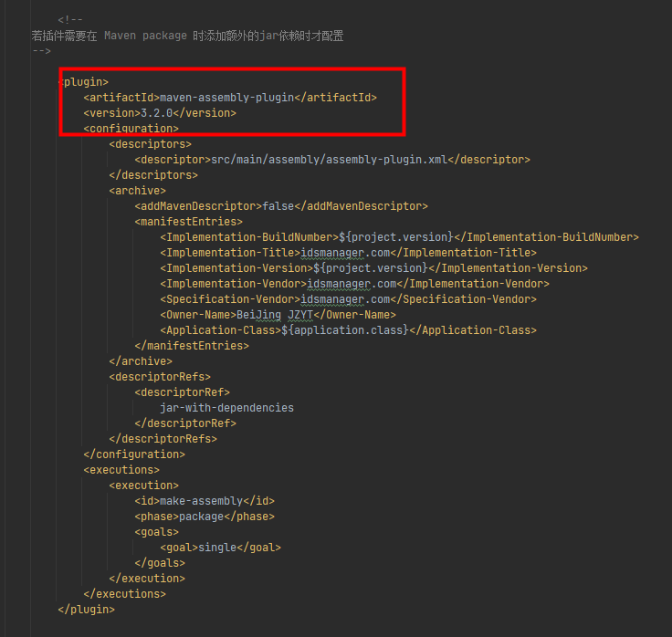672x637 pixels.
Task: Click the package phase value
Action: click(201, 517)
